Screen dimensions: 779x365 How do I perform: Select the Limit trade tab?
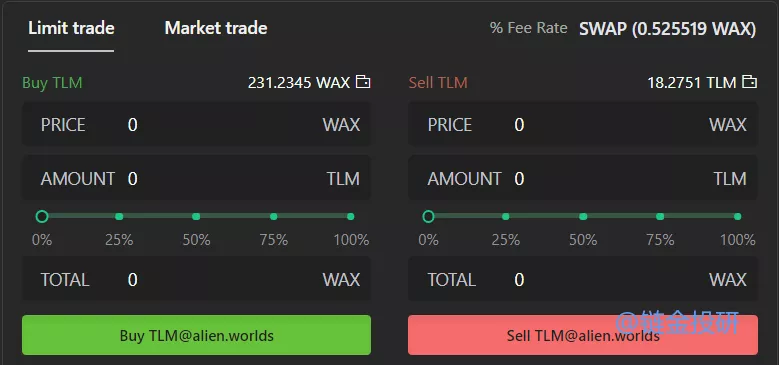point(71,28)
